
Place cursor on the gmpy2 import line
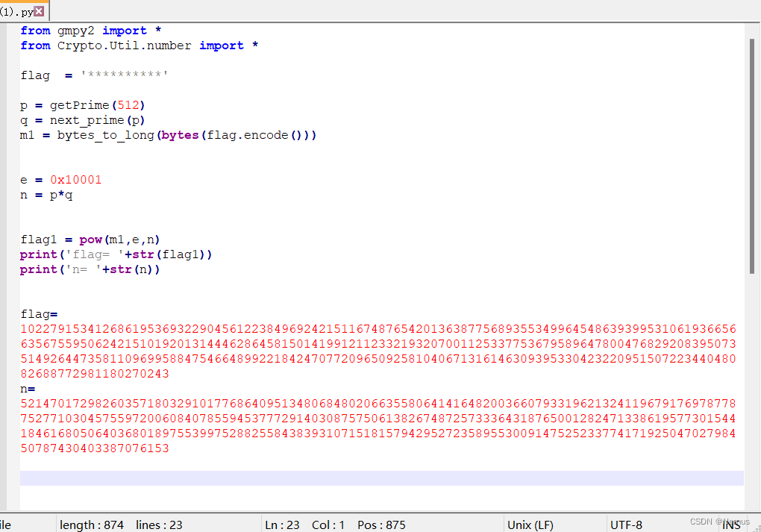[90, 31]
